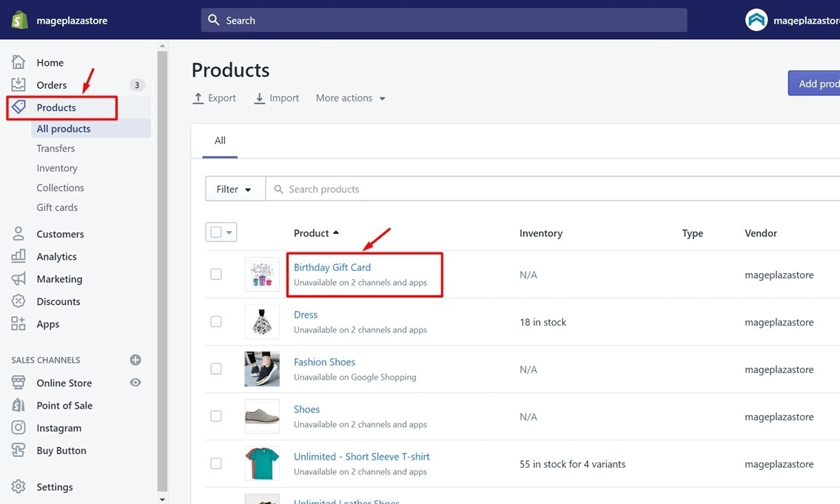Toggle the select-all products checkbox
This screenshot has width=840, height=504.
point(216,232)
